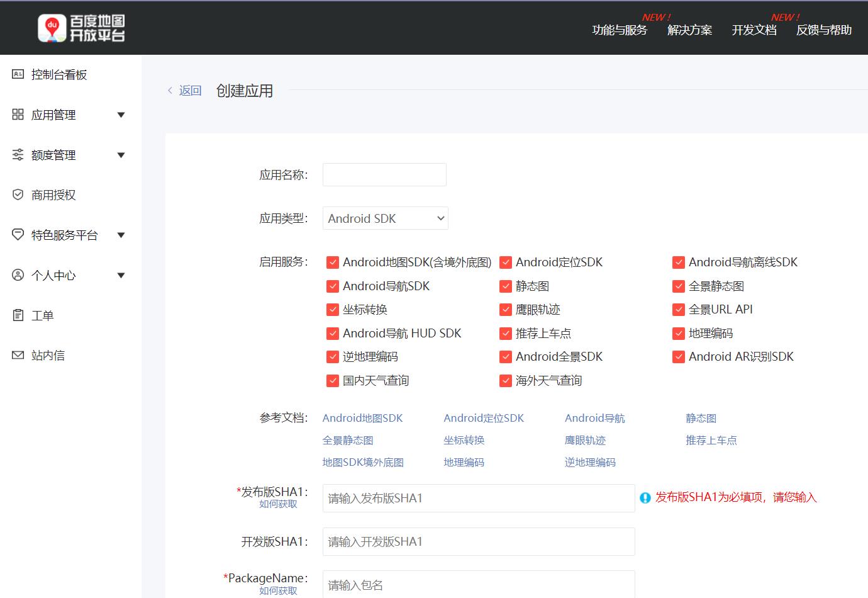Open the 坐标转换 reference doc link
Screen dimensions: 868x598
click(464, 440)
